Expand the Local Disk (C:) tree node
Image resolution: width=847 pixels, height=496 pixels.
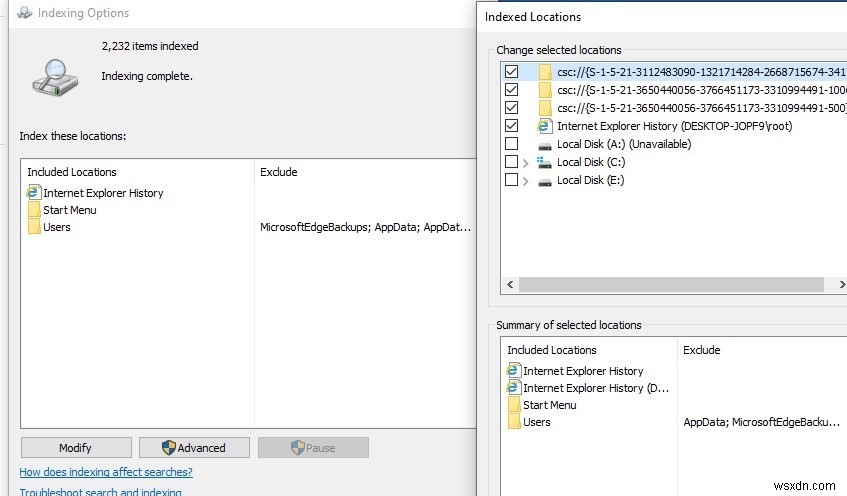(526, 163)
